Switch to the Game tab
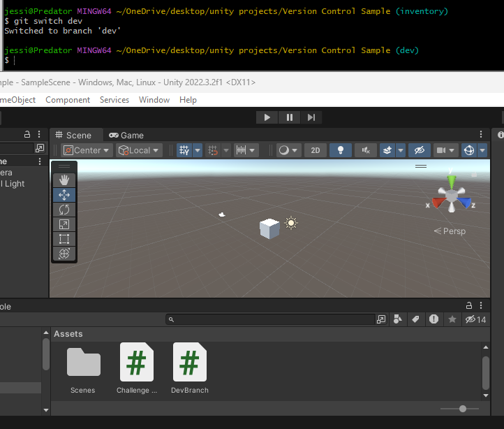Viewport: 504px width, 429px height. point(126,135)
